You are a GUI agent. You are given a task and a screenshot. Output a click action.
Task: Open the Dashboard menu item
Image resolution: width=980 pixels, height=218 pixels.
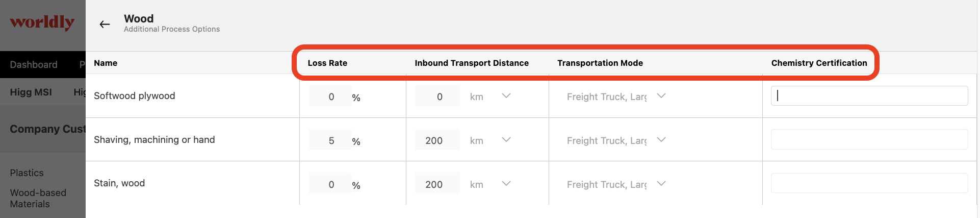pyautogui.click(x=34, y=65)
